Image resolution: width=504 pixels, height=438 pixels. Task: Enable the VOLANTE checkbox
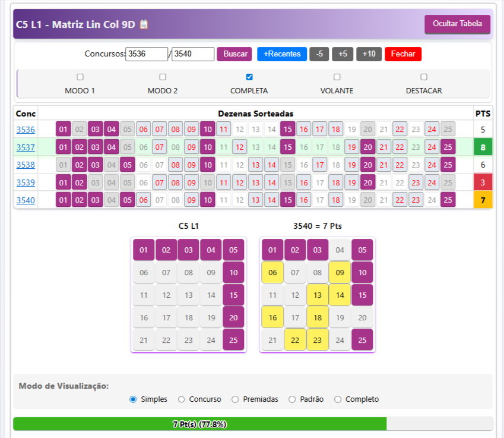[x=337, y=77]
